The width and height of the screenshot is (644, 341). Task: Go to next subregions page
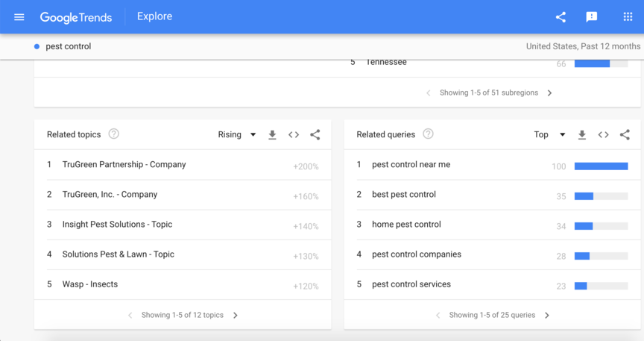tap(549, 93)
